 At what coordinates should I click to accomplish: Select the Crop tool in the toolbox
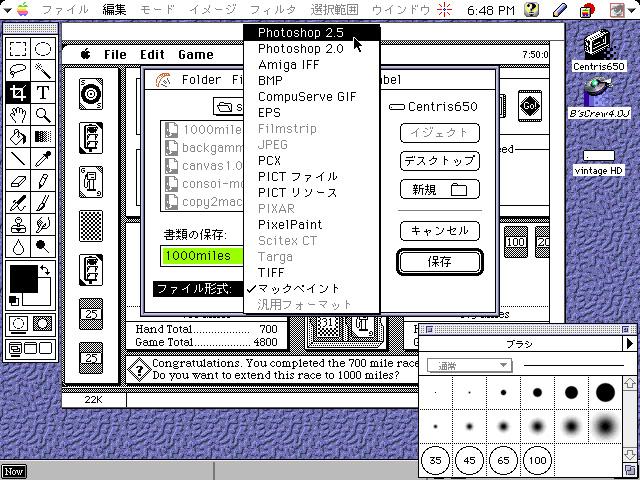click(x=18, y=93)
